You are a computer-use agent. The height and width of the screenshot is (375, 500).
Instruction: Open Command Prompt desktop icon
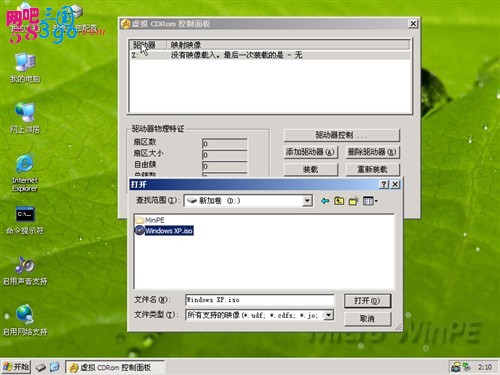pos(25,220)
